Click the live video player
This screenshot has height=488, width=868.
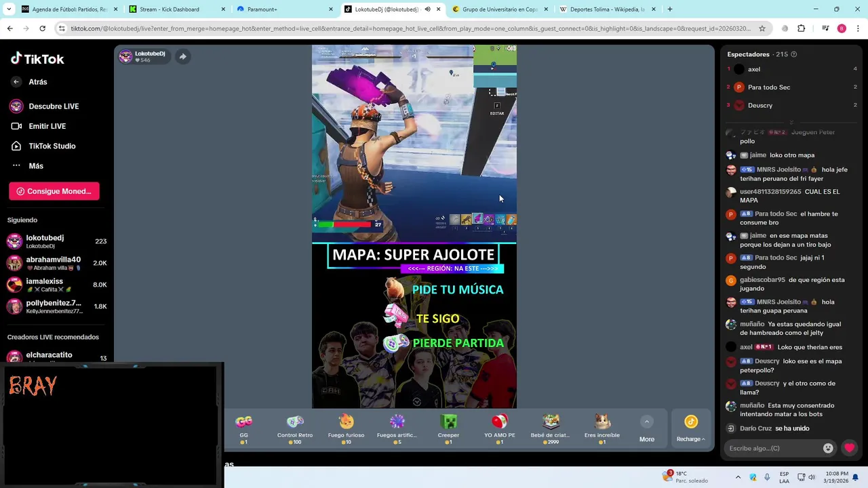pyautogui.click(x=414, y=226)
